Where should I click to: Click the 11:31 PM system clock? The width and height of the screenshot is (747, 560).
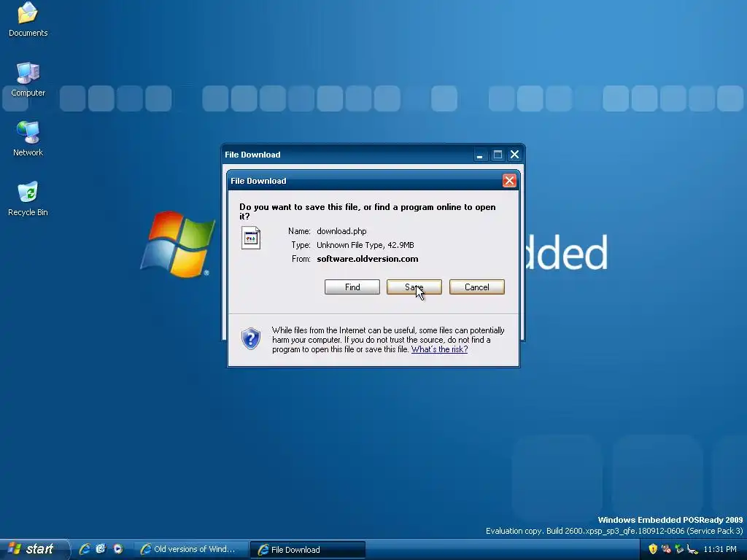coord(720,549)
